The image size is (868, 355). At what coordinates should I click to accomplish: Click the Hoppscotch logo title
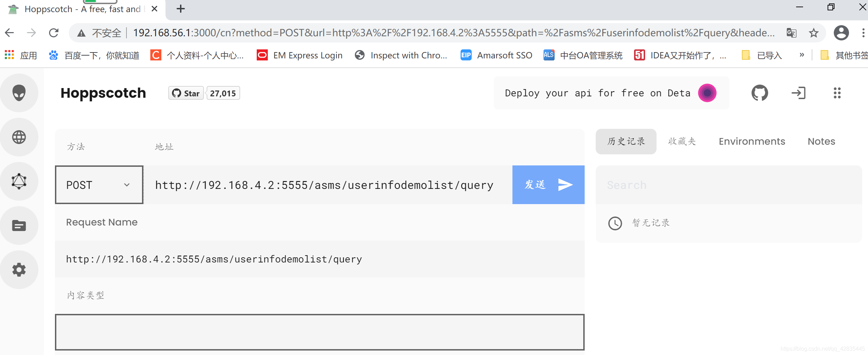[x=103, y=93]
